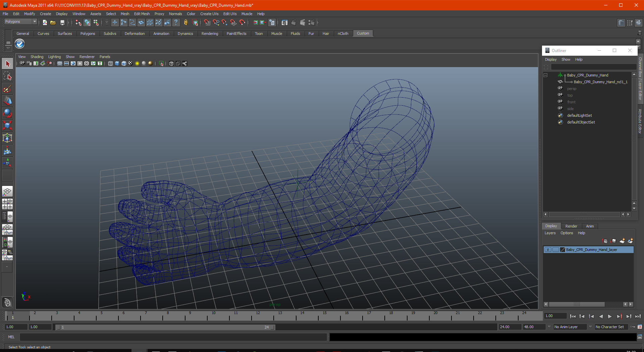The height and width of the screenshot is (352, 644).
Task: Switch to Persp/Outliner layout
Action: click(x=7, y=217)
